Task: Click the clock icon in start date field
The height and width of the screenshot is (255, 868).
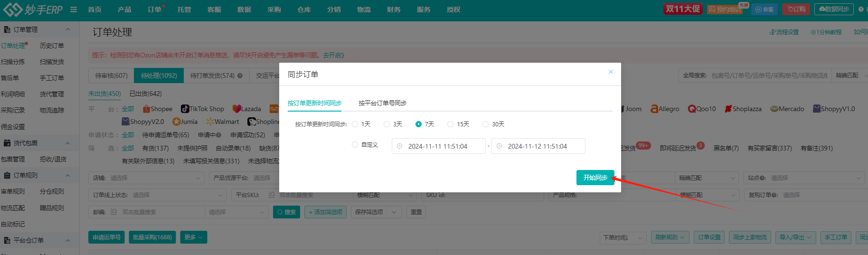Action: 399,146
